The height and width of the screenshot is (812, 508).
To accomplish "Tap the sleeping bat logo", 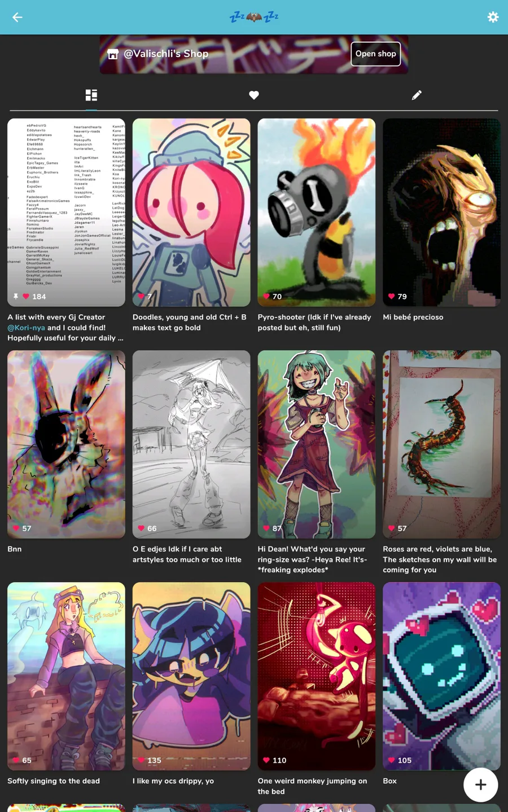I will coord(254,17).
